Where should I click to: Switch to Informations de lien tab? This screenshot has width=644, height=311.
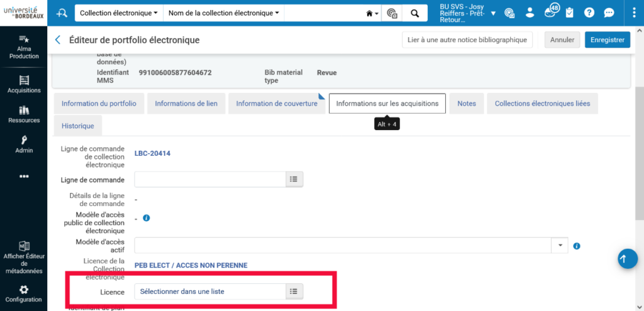(x=186, y=104)
